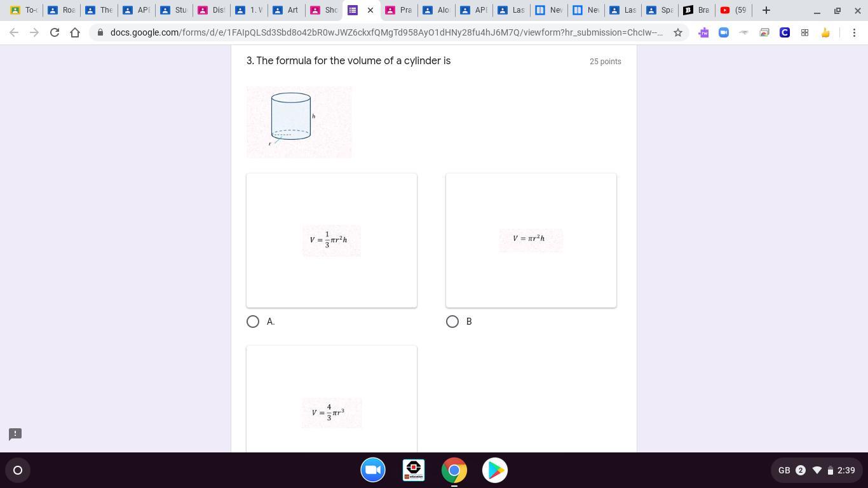The image size is (868, 488).
Task: Open the thumbs-up extension icon
Action: 825,32
